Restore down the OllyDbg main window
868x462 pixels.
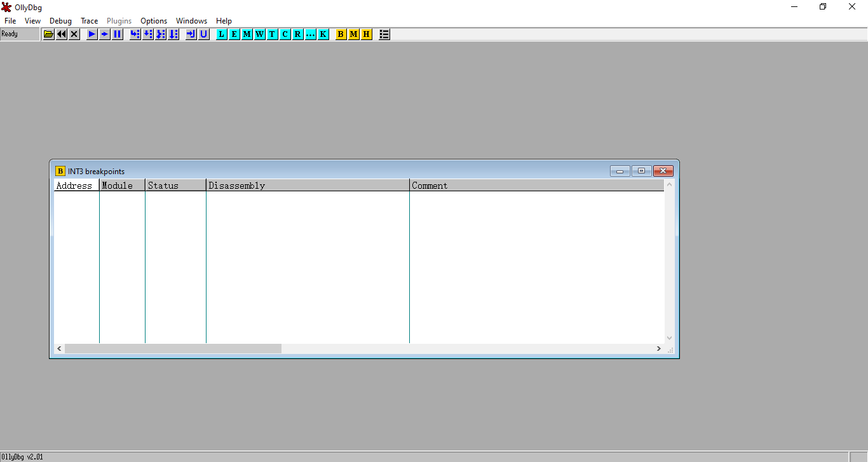pos(823,7)
